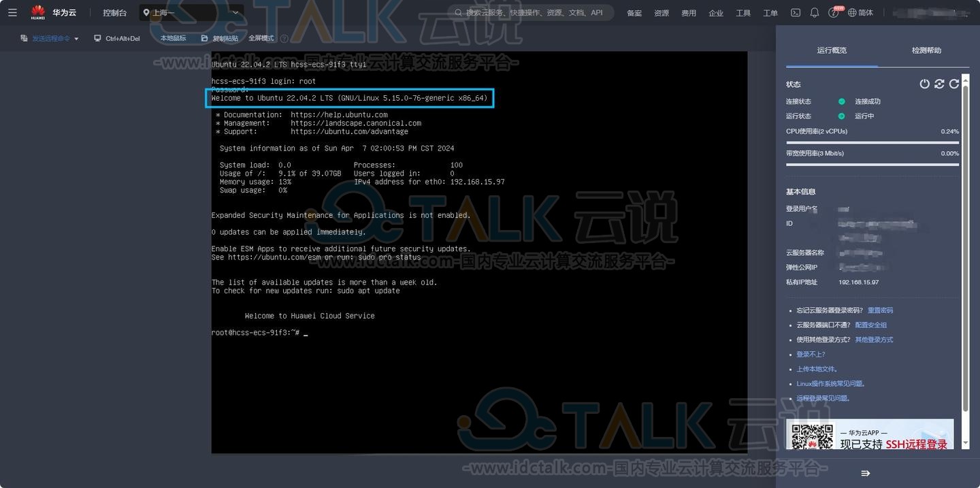980x488 pixels.
Task: Open the 上传本地文件 link
Action: click(817, 369)
